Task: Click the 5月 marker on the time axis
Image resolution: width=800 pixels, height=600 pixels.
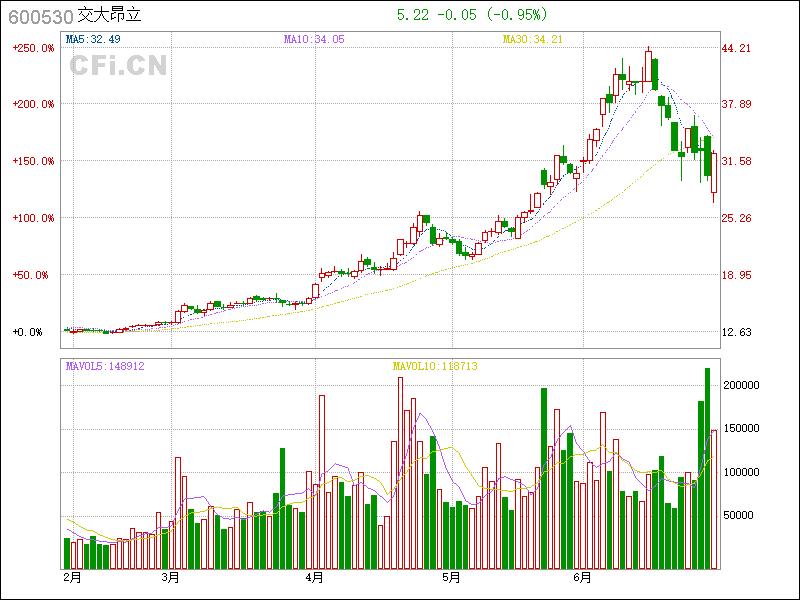Action: [x=451, y=578]
